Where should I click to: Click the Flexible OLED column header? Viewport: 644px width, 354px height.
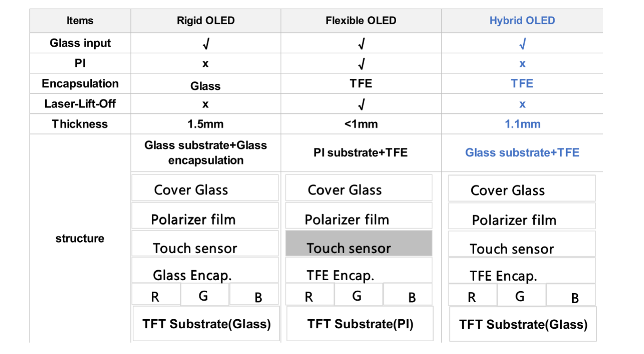click(361, 21)
